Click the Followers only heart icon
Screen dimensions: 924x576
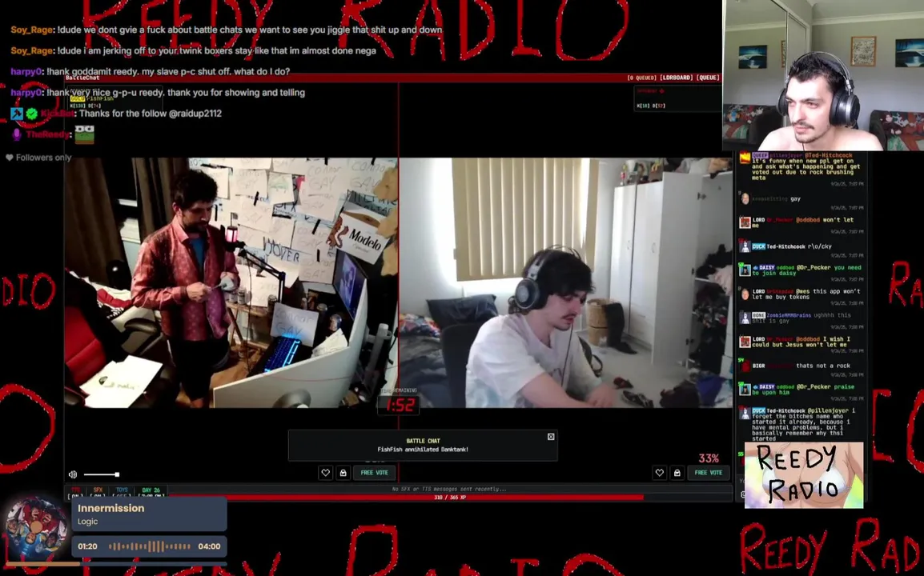(10, 158)
